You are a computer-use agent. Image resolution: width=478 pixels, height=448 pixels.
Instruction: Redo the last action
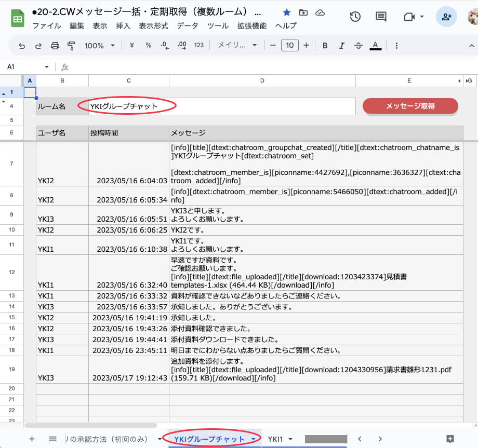point(38,46)
